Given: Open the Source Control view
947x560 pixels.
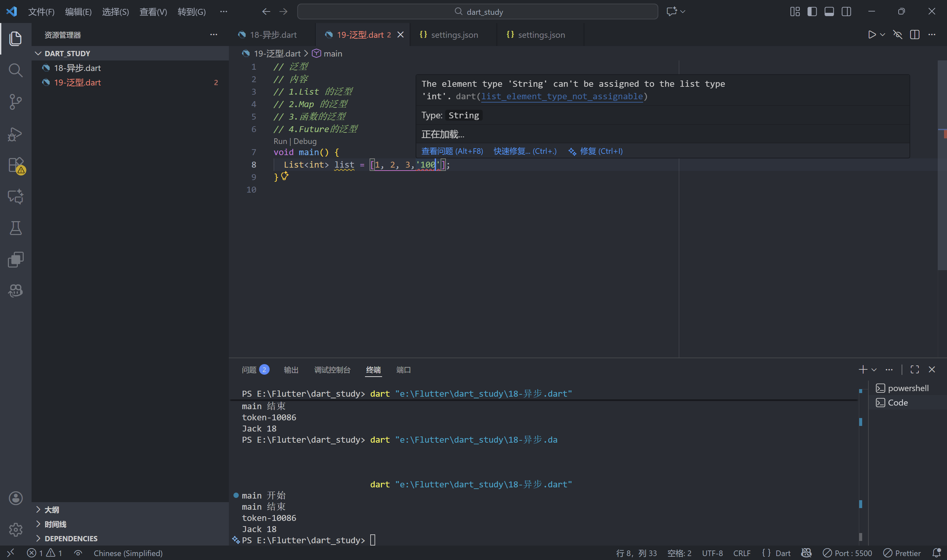Looking at the screenshot, I should coord(15,102).
